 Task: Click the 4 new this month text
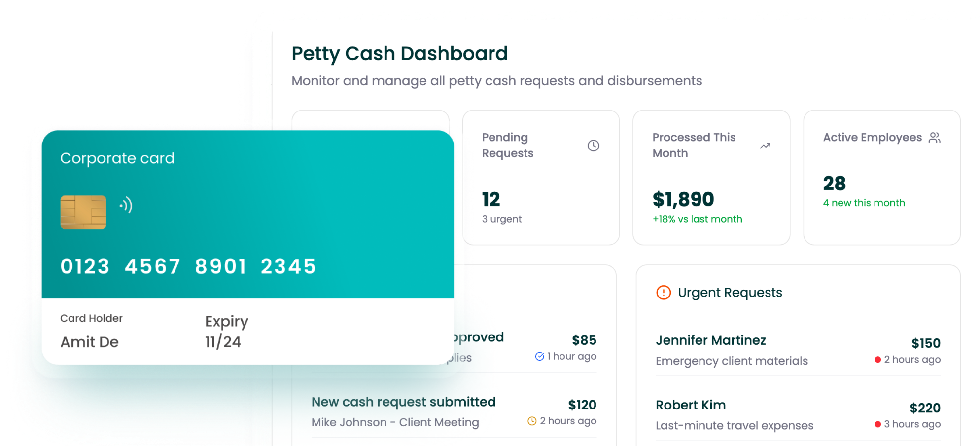(x=864, y=203)
